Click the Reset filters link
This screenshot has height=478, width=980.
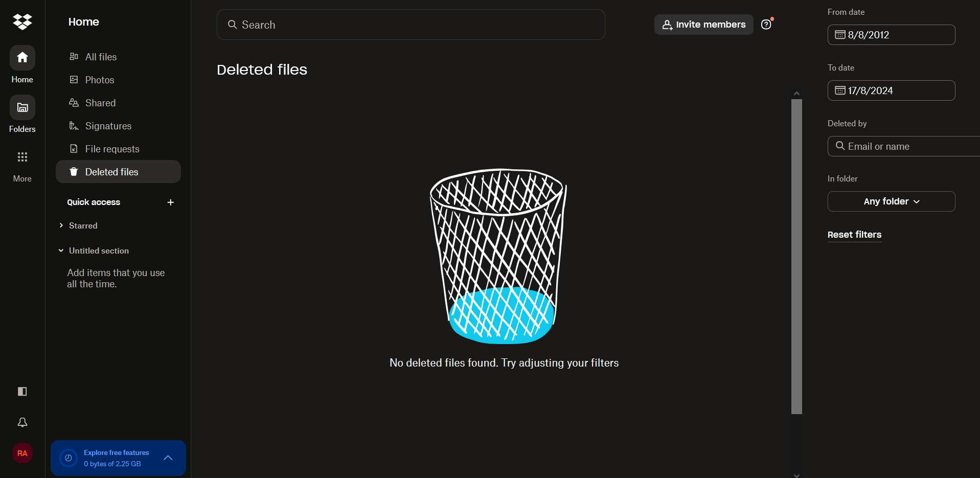coord(854,235)
